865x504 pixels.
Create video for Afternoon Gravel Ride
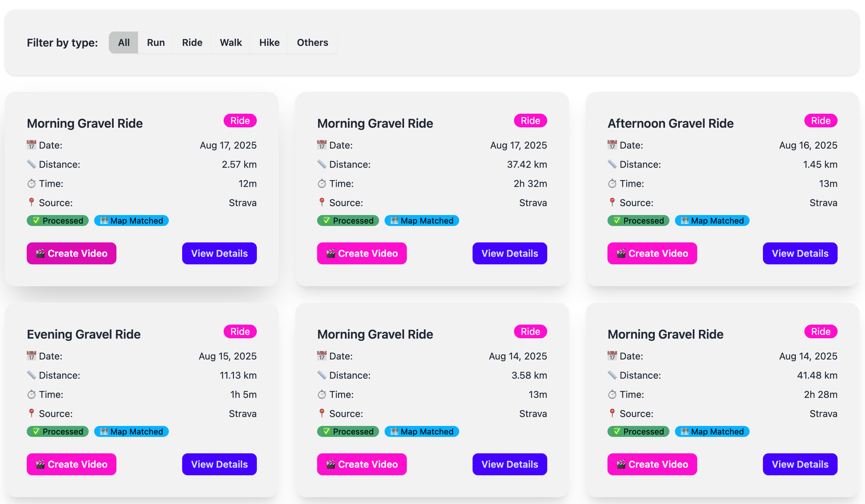(652, 253)
